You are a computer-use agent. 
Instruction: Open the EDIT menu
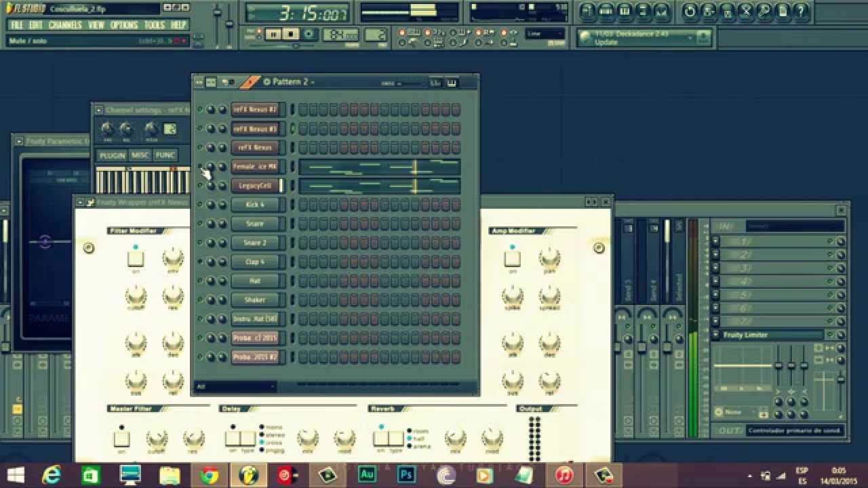pos(36,25)
